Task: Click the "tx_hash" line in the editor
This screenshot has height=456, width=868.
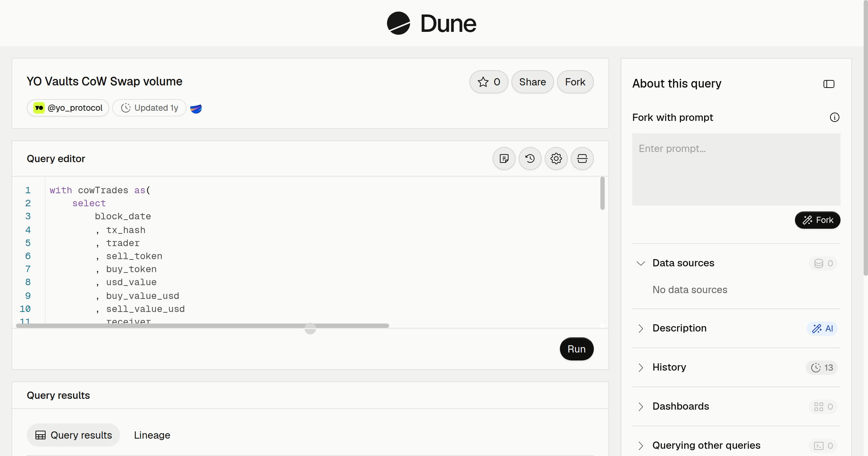Action: (x=125, y=230)
